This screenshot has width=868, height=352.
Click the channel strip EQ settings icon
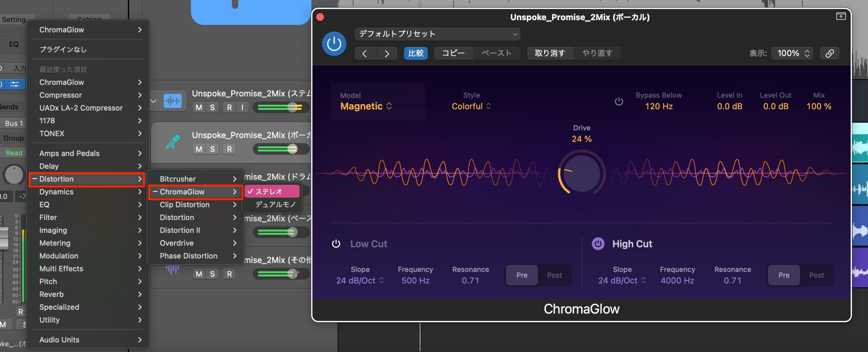tap(15, 84)
